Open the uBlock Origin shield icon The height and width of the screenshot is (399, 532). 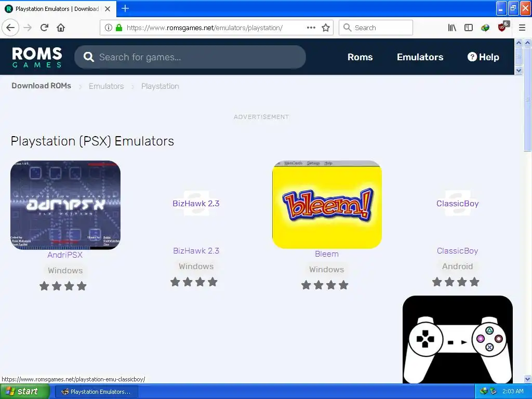pyautogui.click(x=502, y=27)
